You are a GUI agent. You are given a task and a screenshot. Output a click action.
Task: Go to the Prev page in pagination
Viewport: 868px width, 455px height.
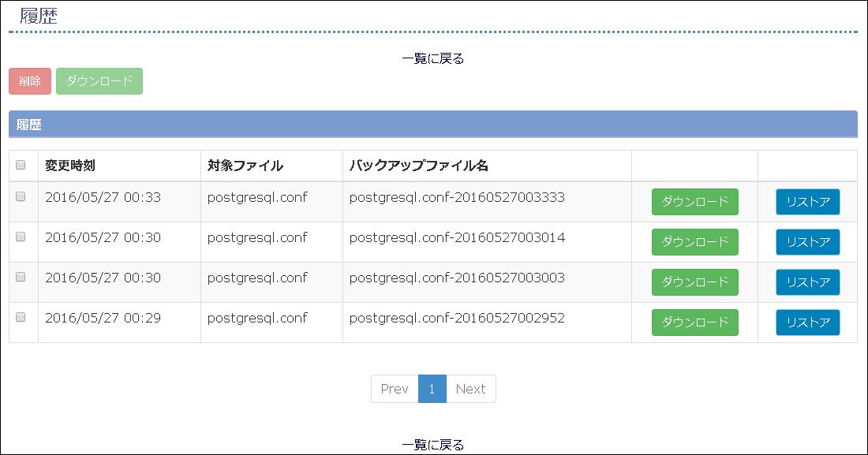(x=395, y=389)
